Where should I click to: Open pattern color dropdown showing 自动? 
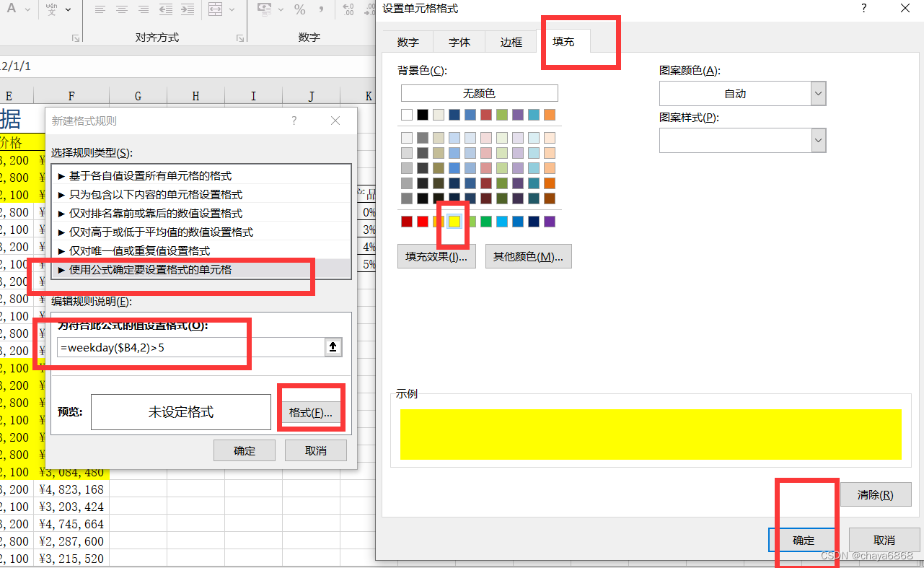coord(742,94)
